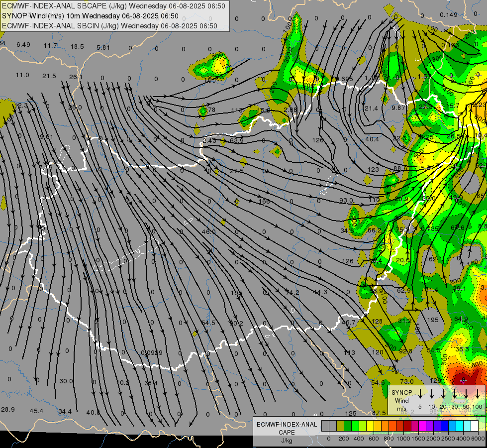Click the J/kg unit label in legend
Screen dimensions: 487x448
(287, 441)
